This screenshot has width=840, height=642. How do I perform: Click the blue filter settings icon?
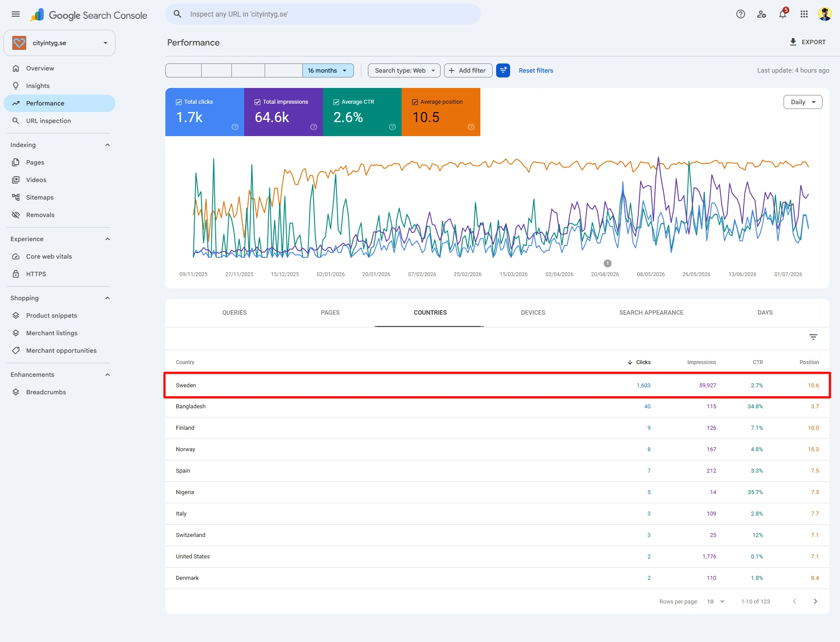503,70
